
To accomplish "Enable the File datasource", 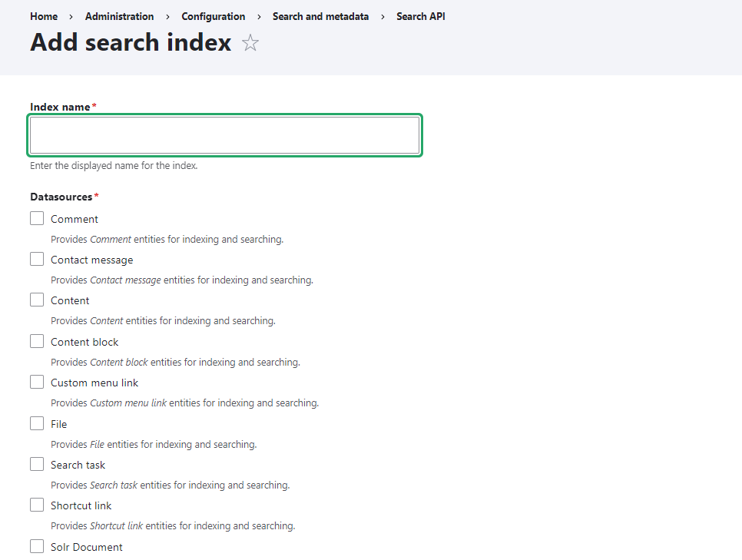I will pyautogui.click(x=36, y=423).
